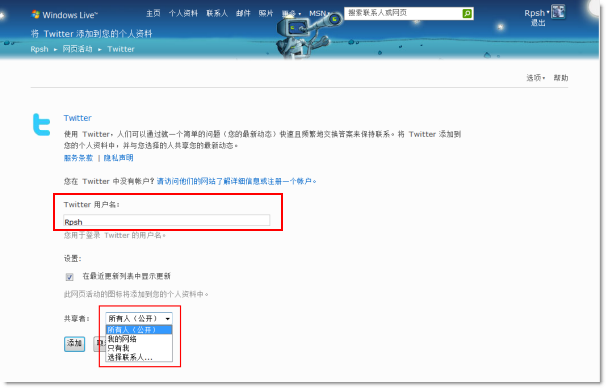Click the 退出 sign-out link
The image size is (606, 388).
pyautogui.click(x=538, y=23)
